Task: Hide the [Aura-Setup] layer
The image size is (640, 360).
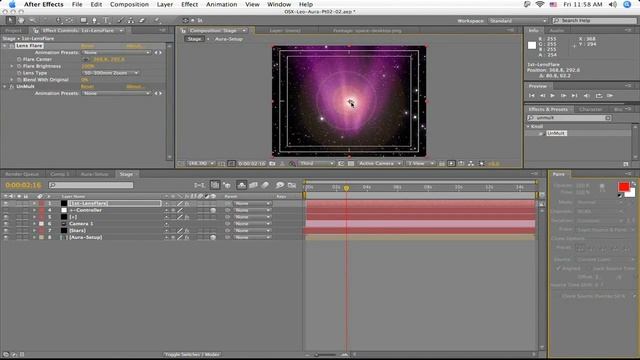Action: (6, 237)
